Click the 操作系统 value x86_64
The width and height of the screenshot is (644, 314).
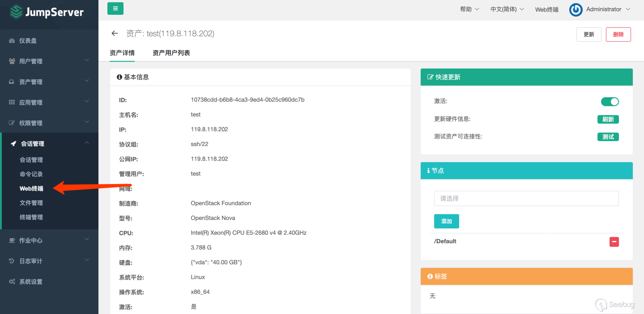click(x=200, y=292)
